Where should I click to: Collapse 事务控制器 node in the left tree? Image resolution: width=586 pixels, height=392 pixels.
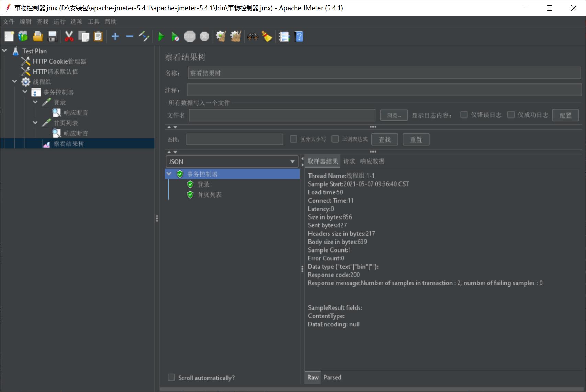25,92
